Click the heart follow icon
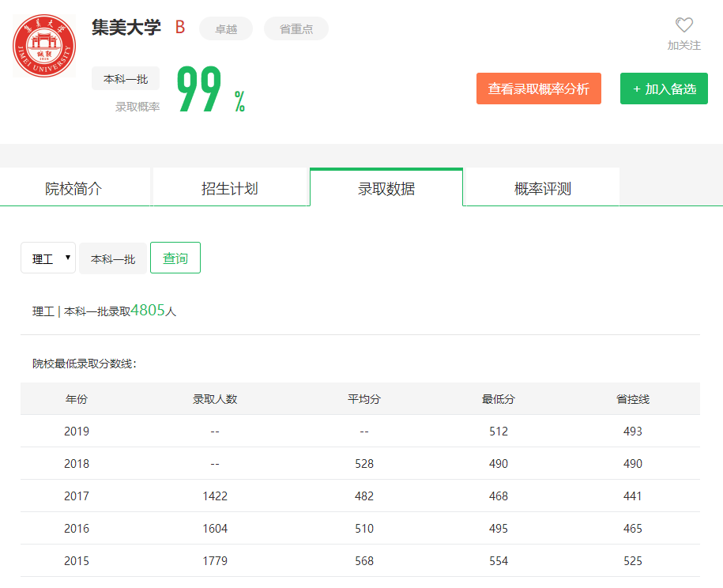The height and width of the screenshot is (588, 723). coord(683,25)
